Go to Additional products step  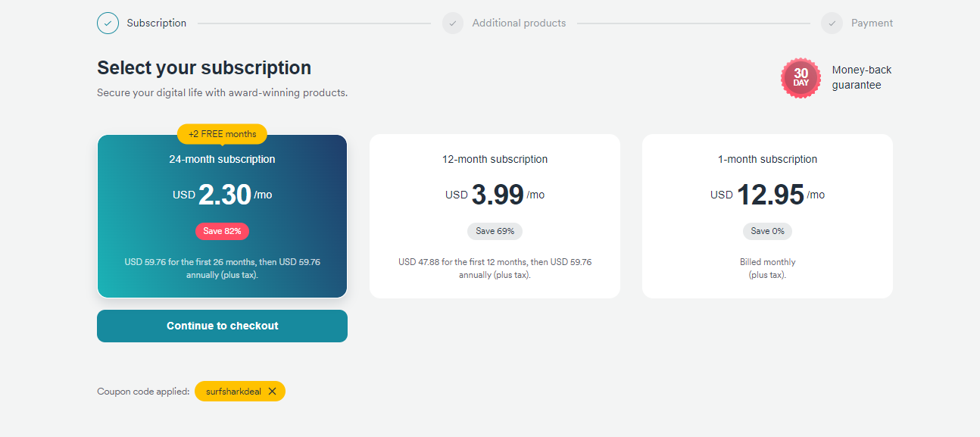click(x=519, y=23)
